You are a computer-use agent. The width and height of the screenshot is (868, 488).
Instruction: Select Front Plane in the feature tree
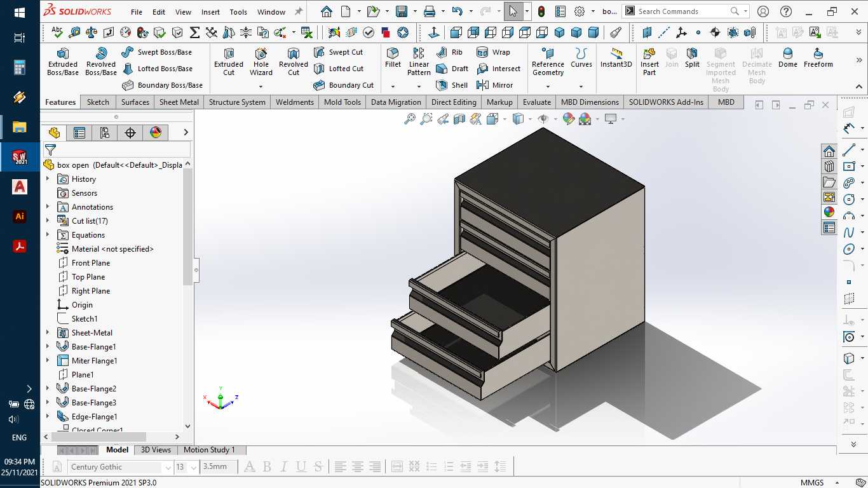coord(91,263)
